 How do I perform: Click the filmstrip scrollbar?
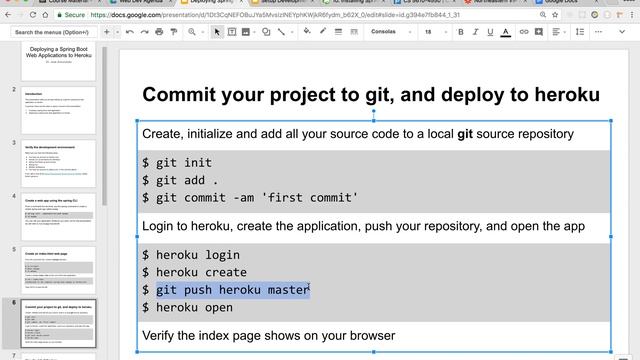coord(104,127)
